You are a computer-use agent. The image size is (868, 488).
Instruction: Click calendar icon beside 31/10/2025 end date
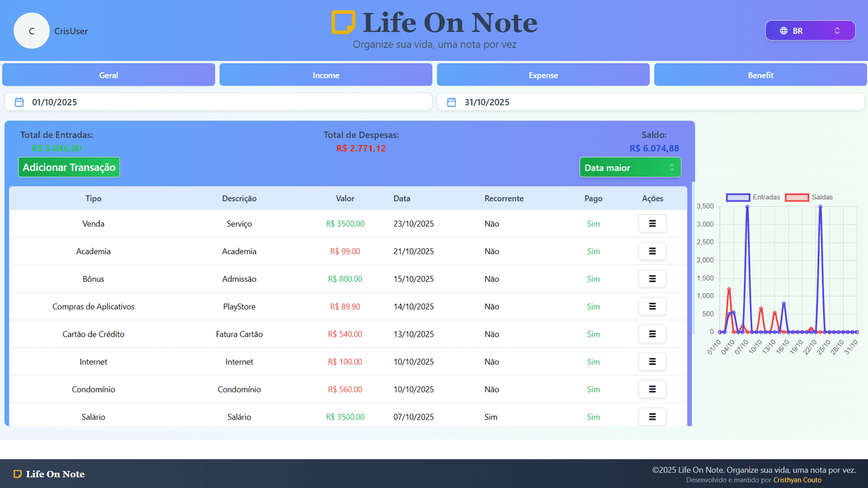point(452,102)
